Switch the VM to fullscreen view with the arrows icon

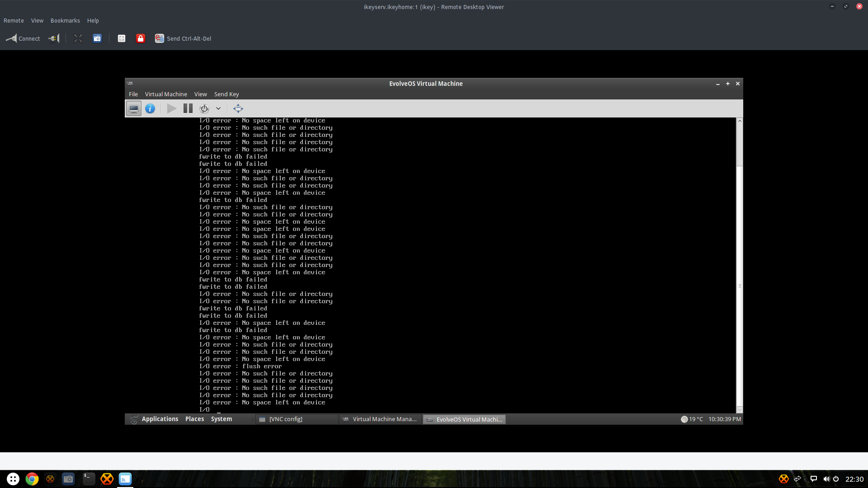tap(238, 108)
